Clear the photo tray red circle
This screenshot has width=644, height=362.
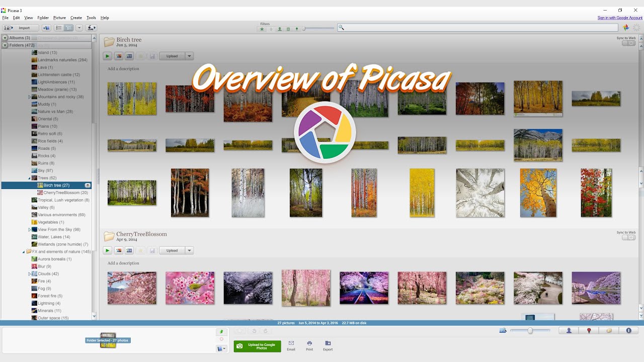point(221,339)
